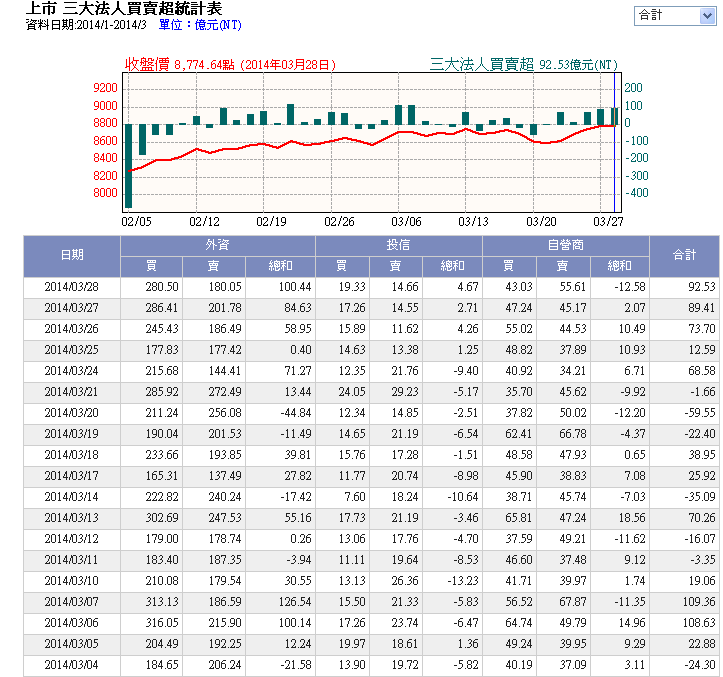Click the total value 89.41

(x=702, y=308)
